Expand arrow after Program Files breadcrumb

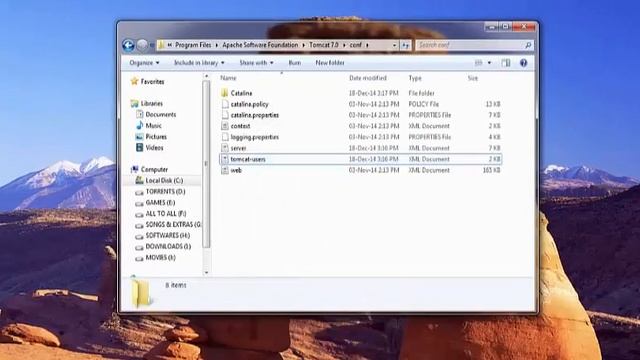click(217, 45)
